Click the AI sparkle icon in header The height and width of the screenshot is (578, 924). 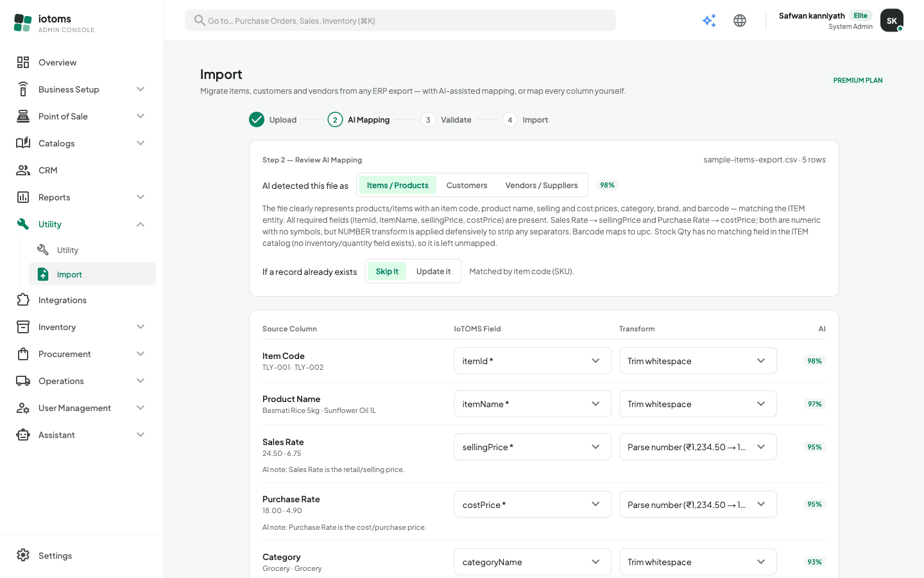pos(709,21)
